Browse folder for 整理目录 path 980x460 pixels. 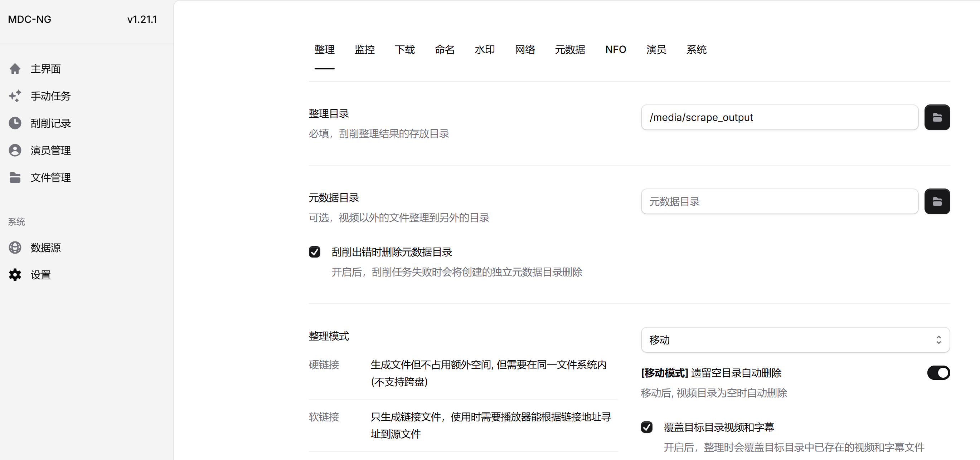click(x=937, y=117)
